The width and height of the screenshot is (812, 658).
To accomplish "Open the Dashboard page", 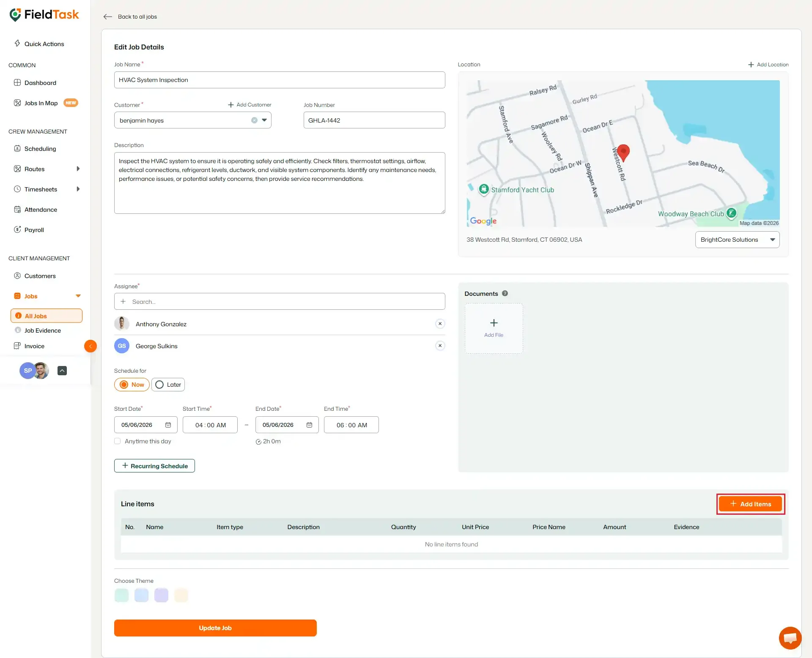I will pos(40,83).
